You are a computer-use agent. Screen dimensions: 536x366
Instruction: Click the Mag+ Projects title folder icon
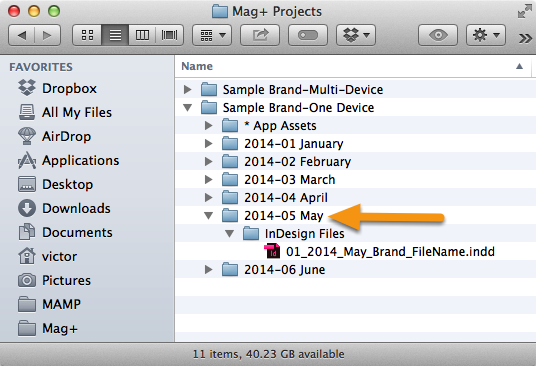220,11
